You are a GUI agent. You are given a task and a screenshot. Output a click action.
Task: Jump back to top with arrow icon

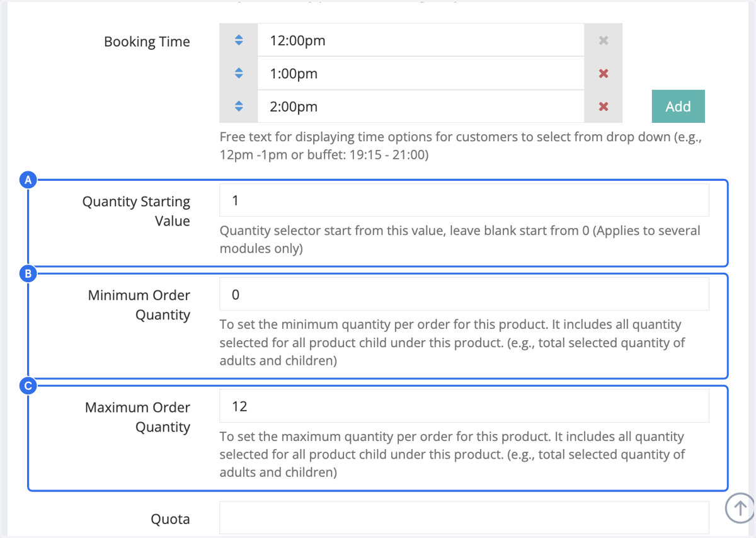click(x=740, y=507)
